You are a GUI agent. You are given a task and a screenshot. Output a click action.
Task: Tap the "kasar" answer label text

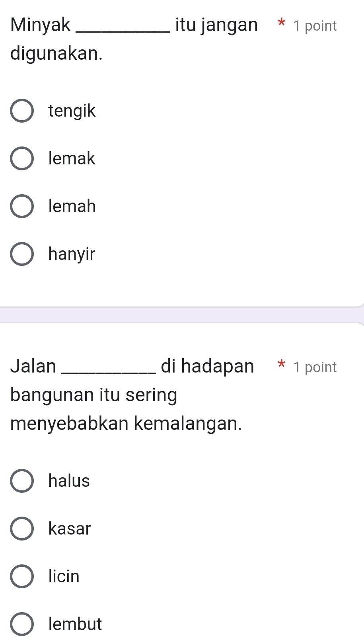pos(70,529)
